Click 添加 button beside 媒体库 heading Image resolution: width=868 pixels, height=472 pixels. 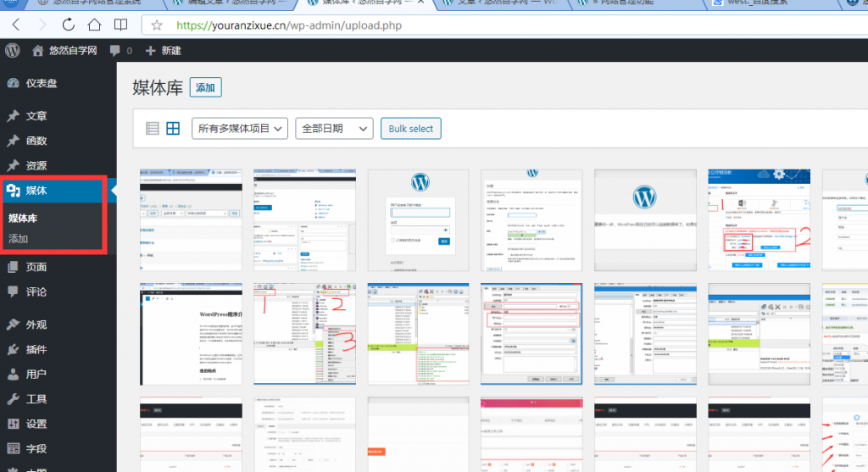coord(205,87)
